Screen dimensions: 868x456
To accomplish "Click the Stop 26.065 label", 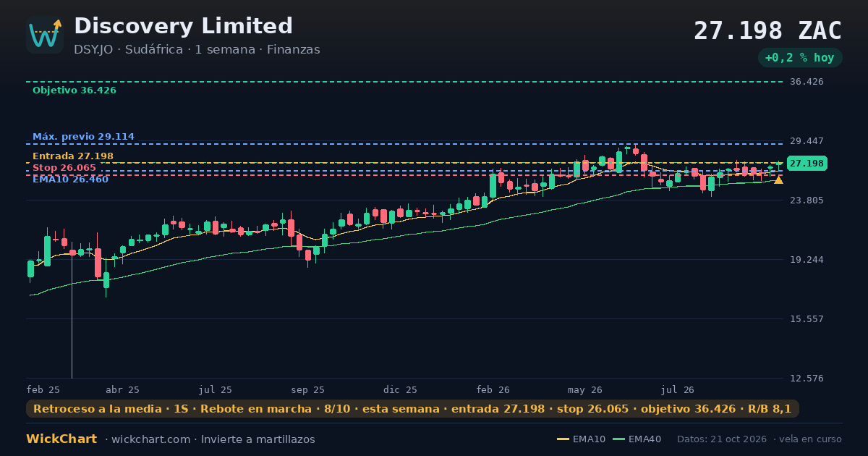I will 64,168.
